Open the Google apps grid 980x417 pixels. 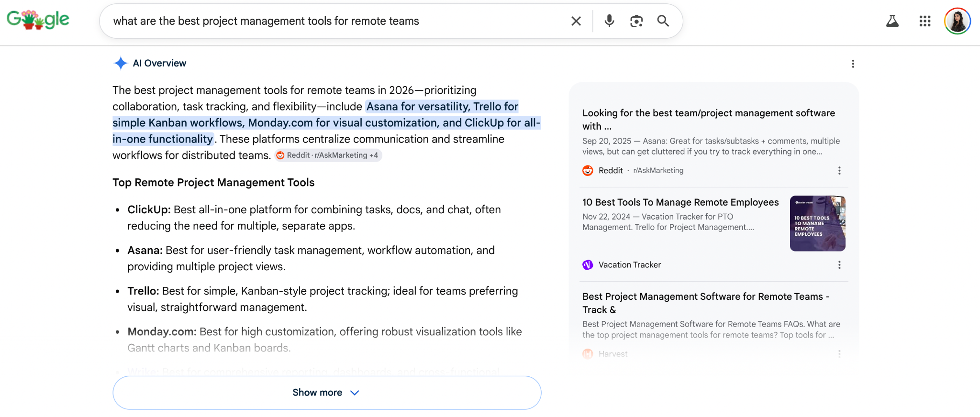pyautogui.click(x=925, y=21)
